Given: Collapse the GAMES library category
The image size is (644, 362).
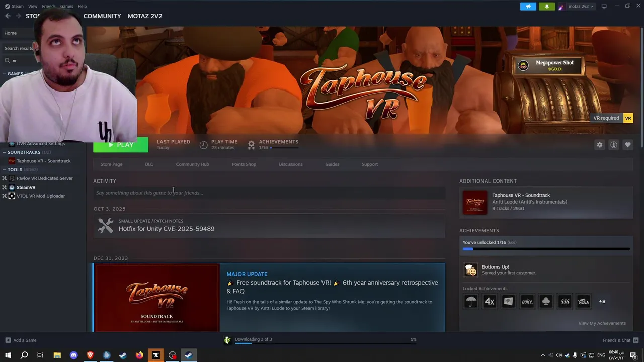Looking at the screenshot, I should 4,74.
